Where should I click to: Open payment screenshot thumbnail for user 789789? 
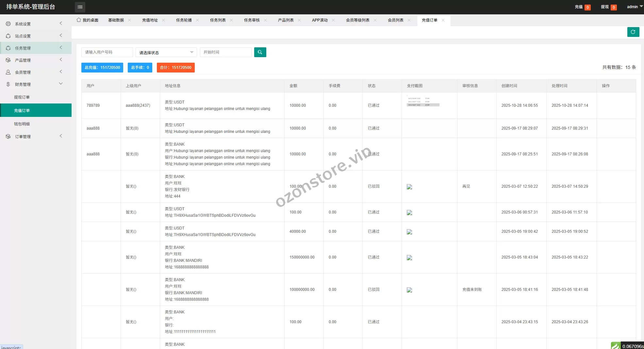point(423,102)
